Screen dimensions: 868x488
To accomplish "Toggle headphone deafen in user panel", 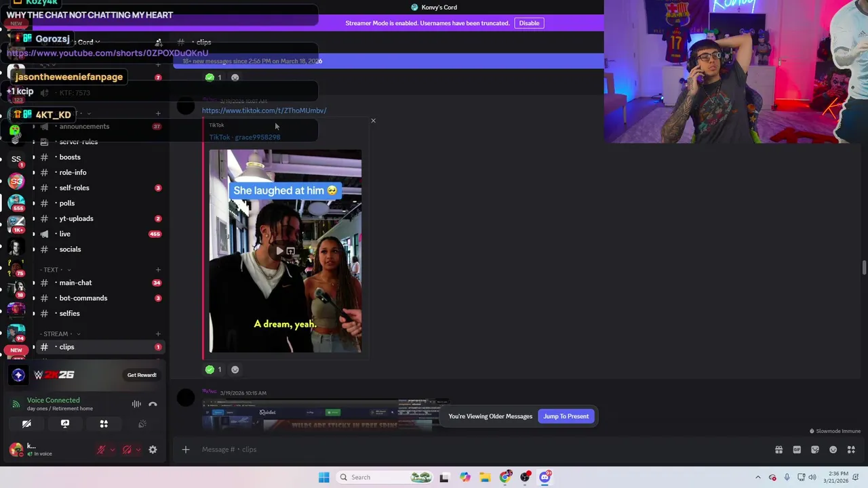I will point(127,449).
